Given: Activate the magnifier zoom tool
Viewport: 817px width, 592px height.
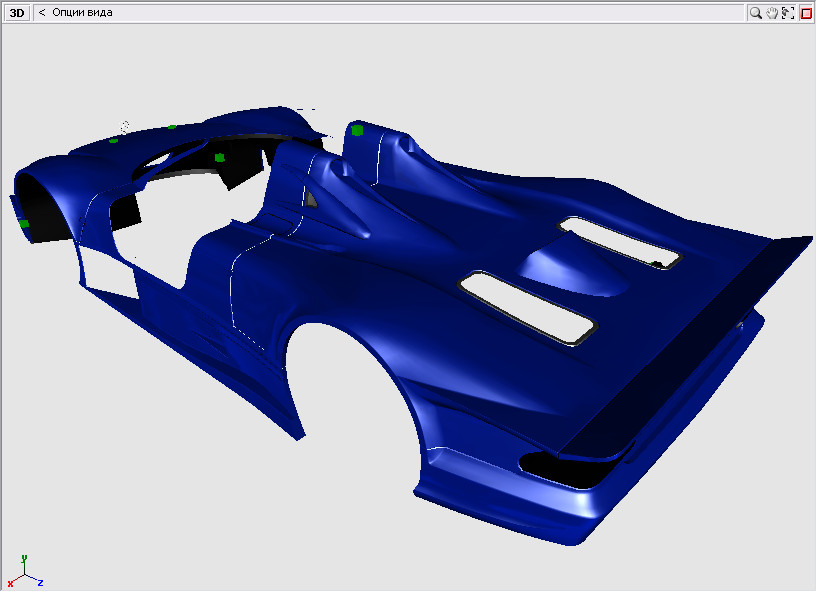Looking at the screenshot, I should click(755, 13).
